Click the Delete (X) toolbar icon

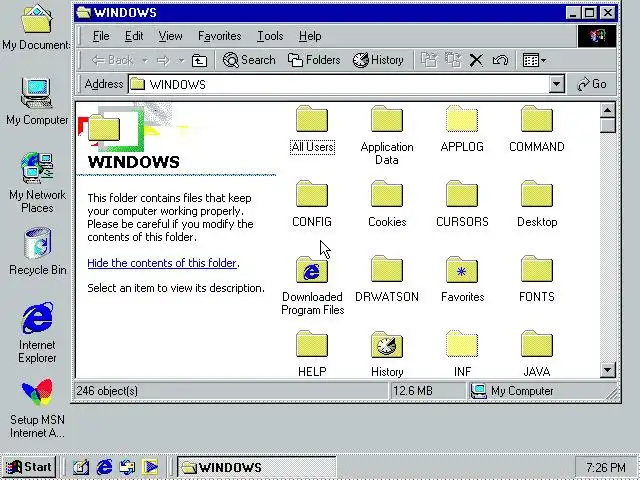(476, 60)
